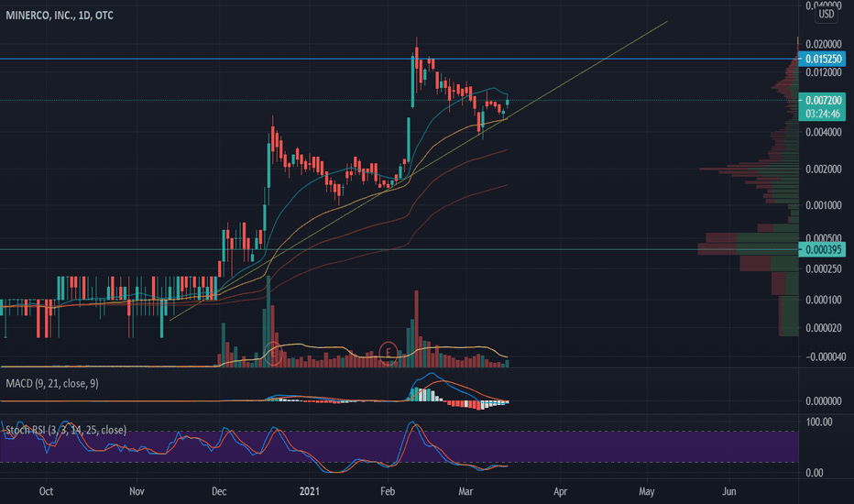The height and width of the screenshot is (504, 854).
Task: Click the 0.000020 price scale label
Action: point(824,328)
